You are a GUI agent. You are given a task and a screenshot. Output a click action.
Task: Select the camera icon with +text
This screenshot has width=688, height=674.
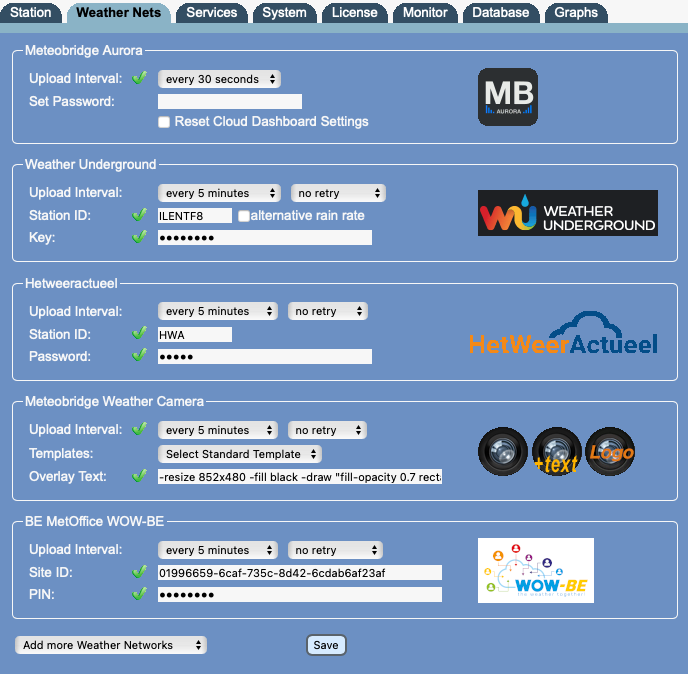[x=556, y=451]
